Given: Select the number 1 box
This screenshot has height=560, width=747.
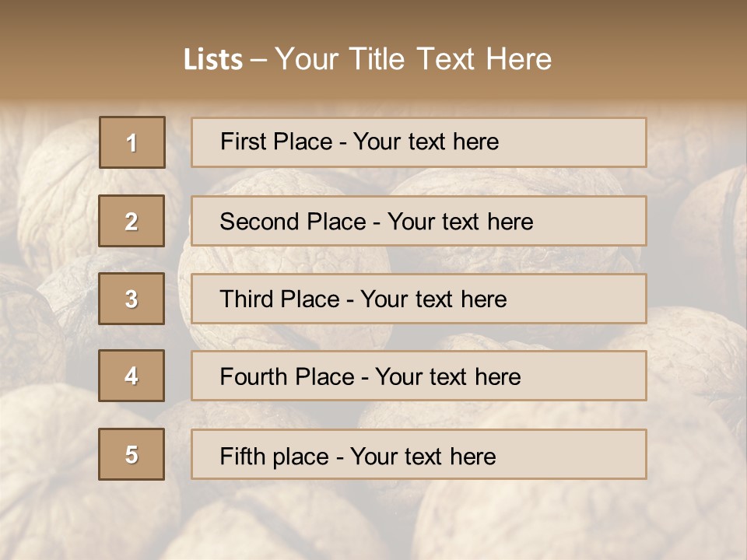Looking at the screenshot, I should [x=132, y=142].
